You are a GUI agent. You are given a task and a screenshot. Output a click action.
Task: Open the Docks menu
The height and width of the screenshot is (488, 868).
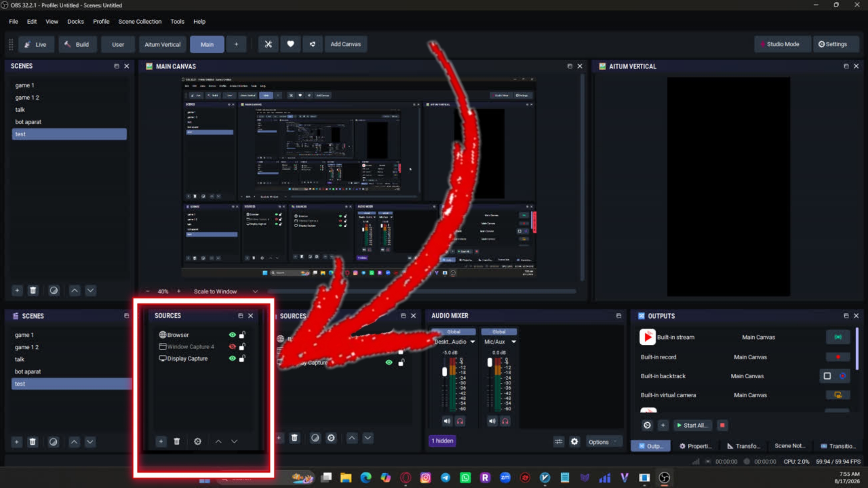75,22
